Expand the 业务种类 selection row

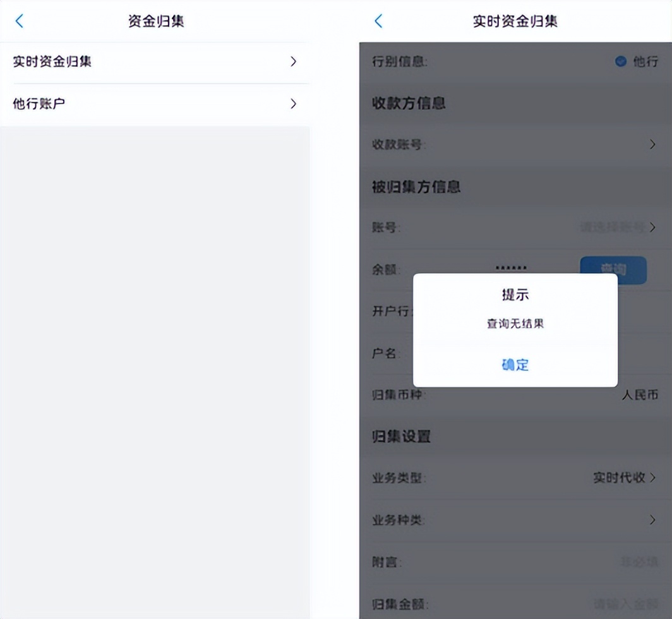click(652, 520)
